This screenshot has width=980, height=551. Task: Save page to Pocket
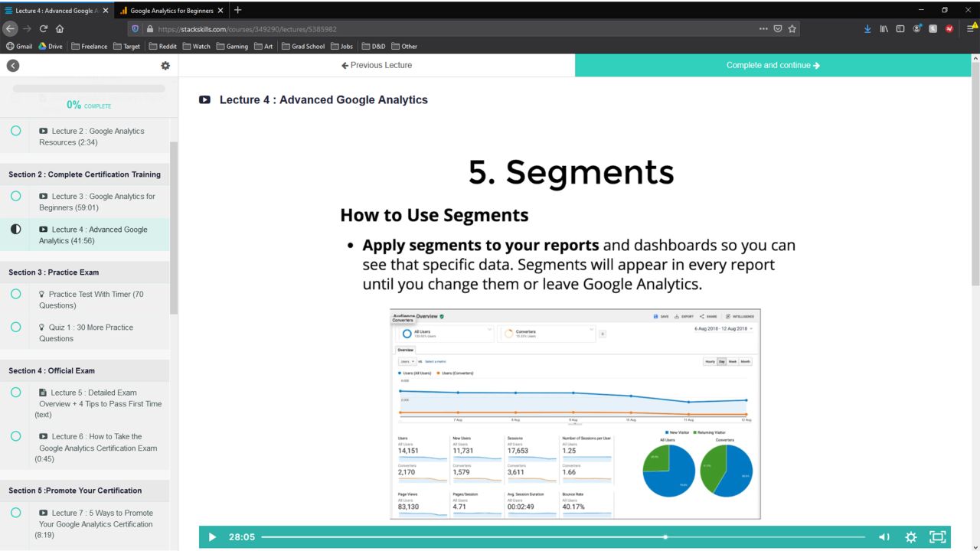(778, 28)
